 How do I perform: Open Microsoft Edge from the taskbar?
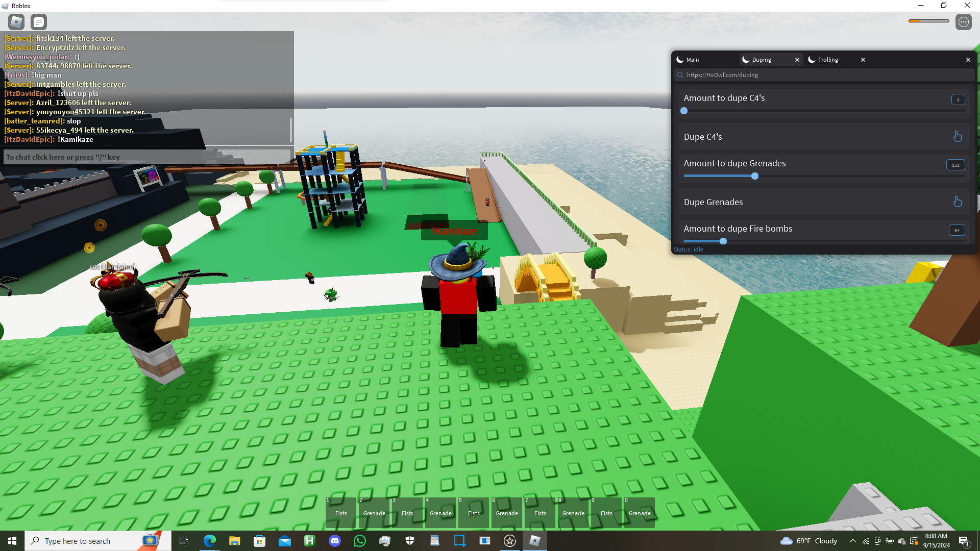[x=209, y=541]
